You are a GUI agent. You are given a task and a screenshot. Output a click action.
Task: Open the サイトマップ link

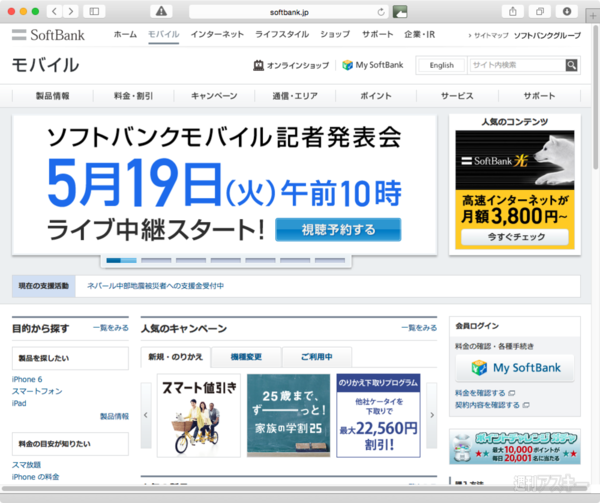(489, 36)
